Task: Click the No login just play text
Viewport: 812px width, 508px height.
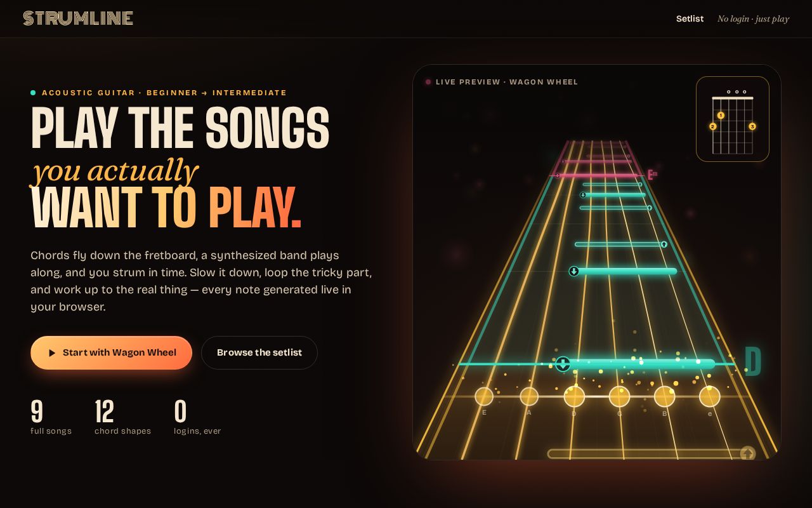Action: pyautogui.click(x=753, y=18)
